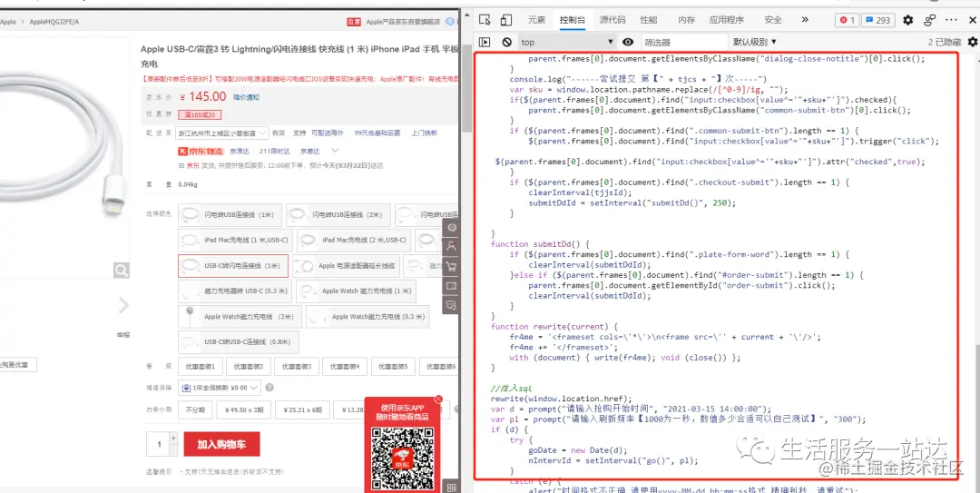Select Apple Watch磁力充电线 (0.3米) option
The height and width of the screenshot is (493, 980).
click(367, 317)
